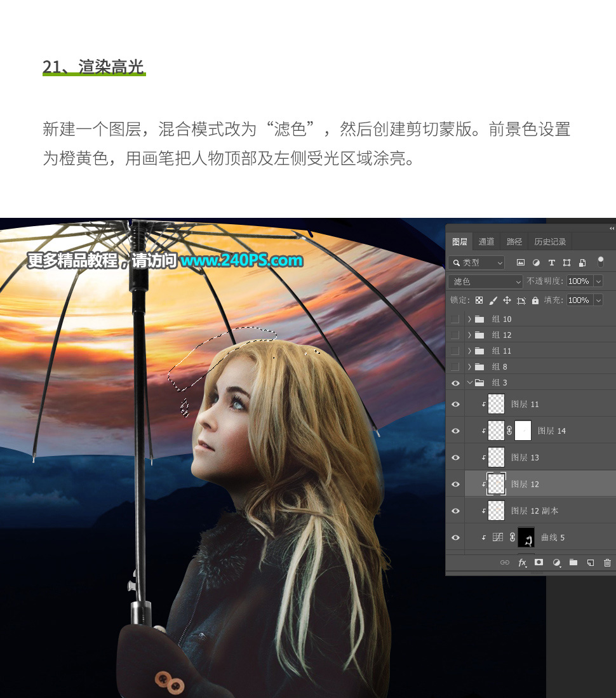Select the 曲线 5 layer mask thumbnail
The image size is (616, 698).
point(526,537)
